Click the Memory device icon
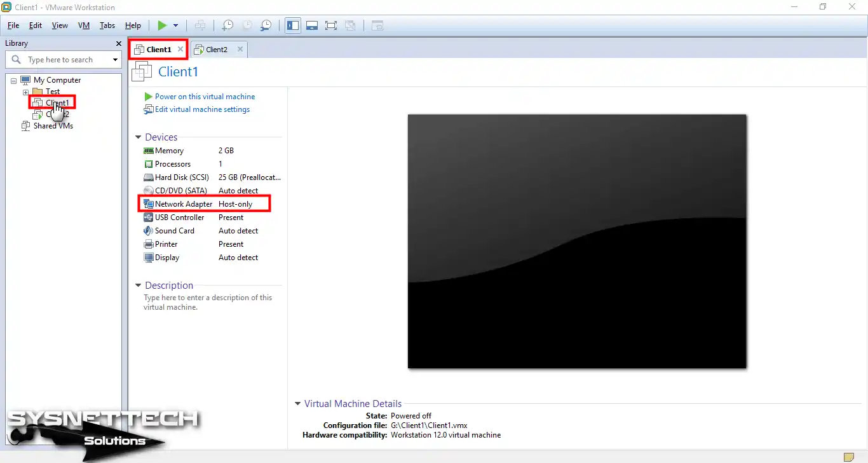 point(148,150)
